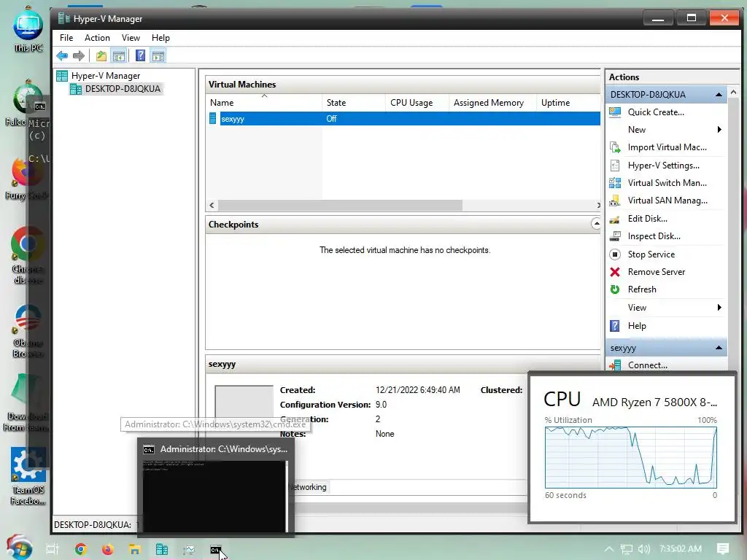747x560 pixels.
Task: Click Import Virtual Machine action
Action: (667, 147)
